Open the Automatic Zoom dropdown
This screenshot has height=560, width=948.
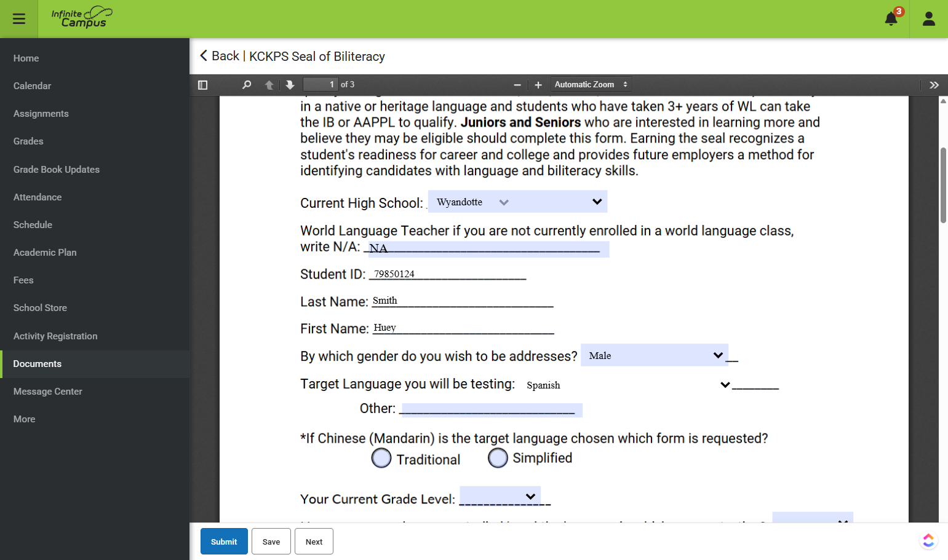pos(591,85)
